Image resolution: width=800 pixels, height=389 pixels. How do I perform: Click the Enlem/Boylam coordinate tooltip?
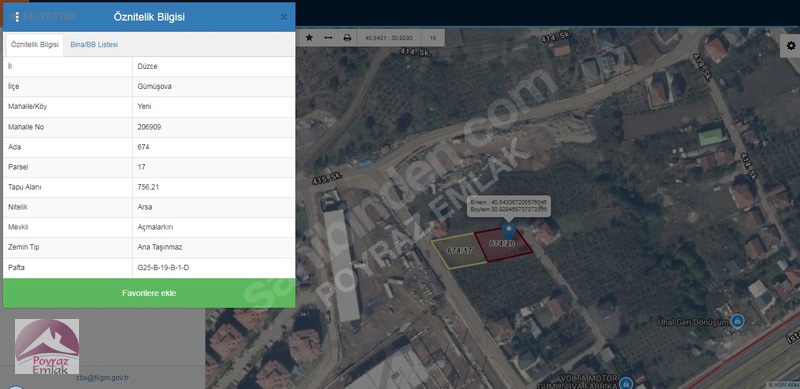[509, 206]
